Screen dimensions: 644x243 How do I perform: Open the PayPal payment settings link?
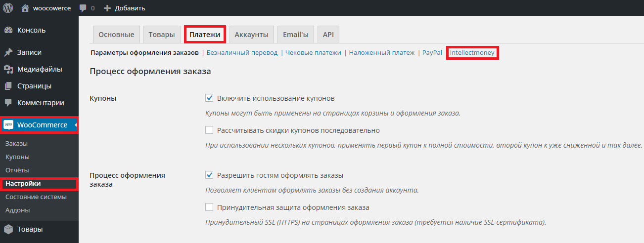[x=432, y=53]
